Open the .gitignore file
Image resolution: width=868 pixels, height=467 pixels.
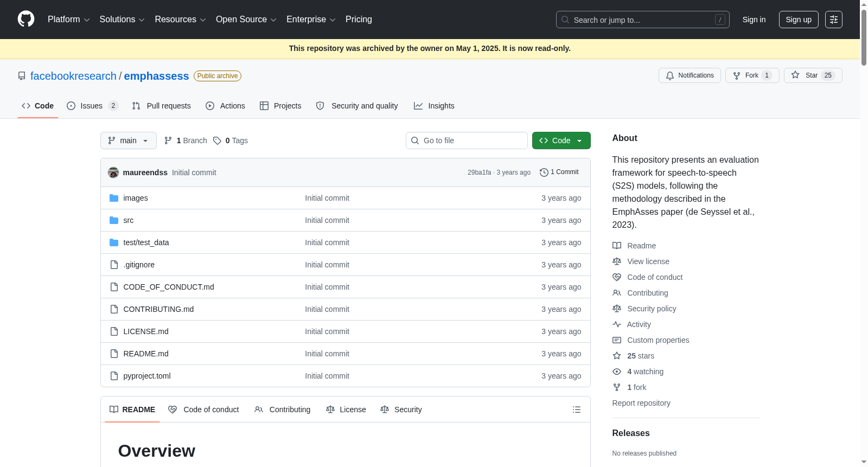pyautogui.click(x=139, y=265)
